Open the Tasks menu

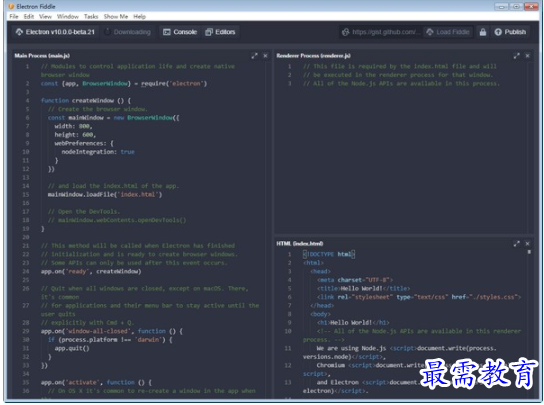point(91,16)
